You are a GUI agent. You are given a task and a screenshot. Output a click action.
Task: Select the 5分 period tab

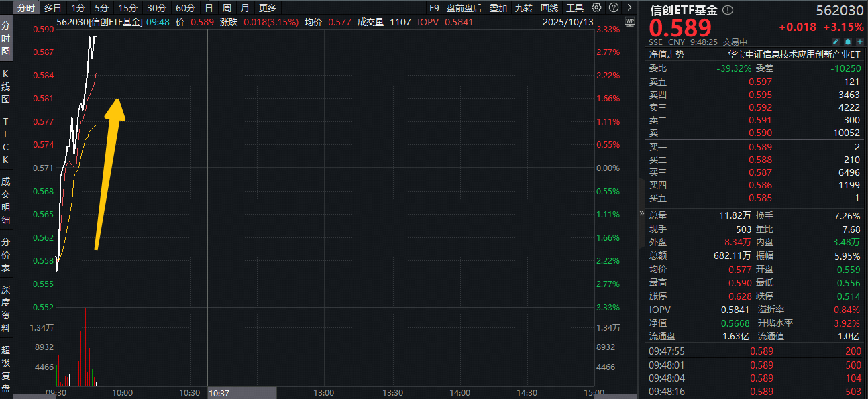click(101, 8)
